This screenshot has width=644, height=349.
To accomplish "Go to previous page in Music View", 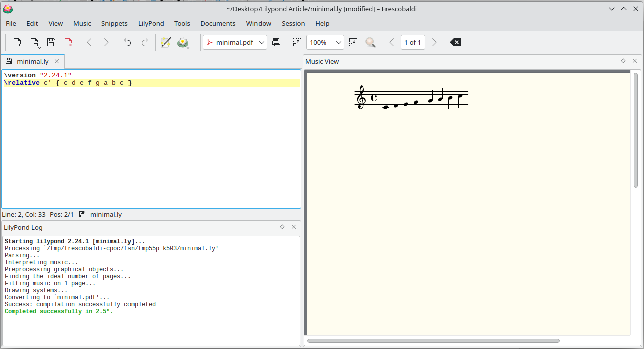I will click(392, 43).
